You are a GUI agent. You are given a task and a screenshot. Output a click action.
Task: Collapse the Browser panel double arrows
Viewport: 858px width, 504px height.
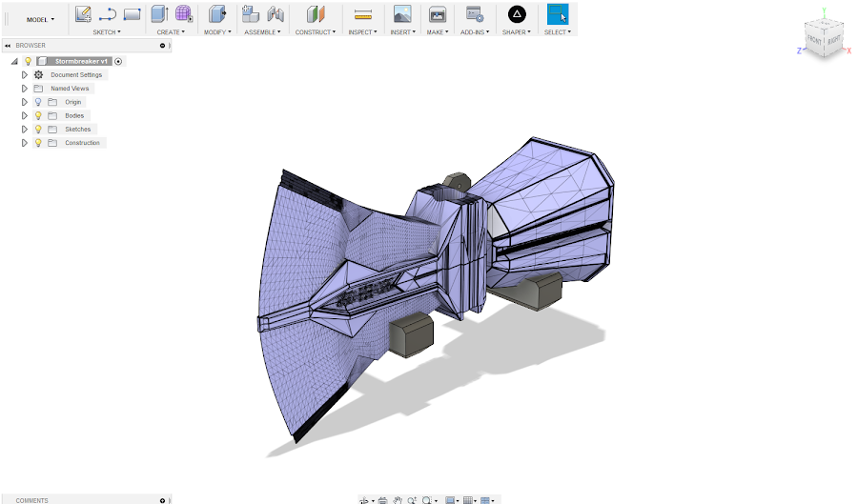pyautogui.click(x=8, y=46)
